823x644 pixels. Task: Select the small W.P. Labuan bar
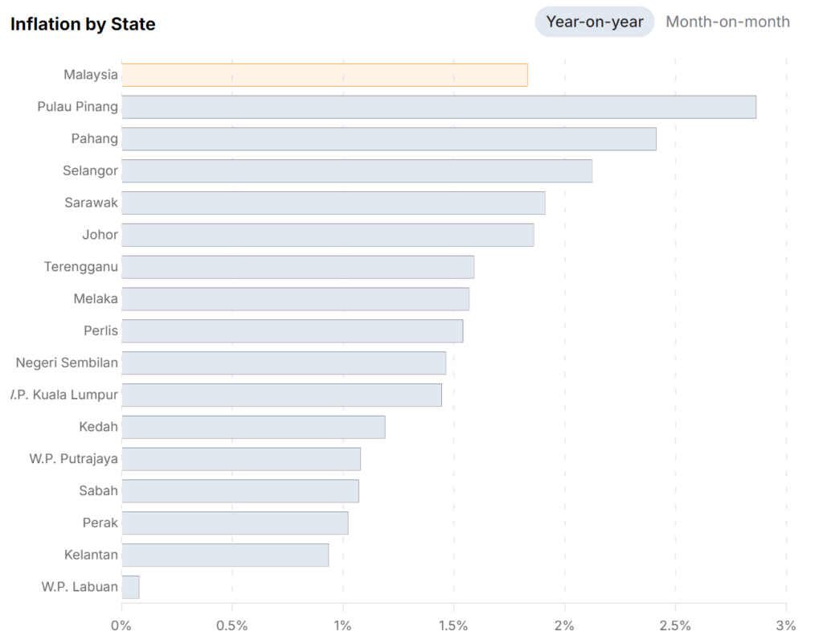click(130, 587)
